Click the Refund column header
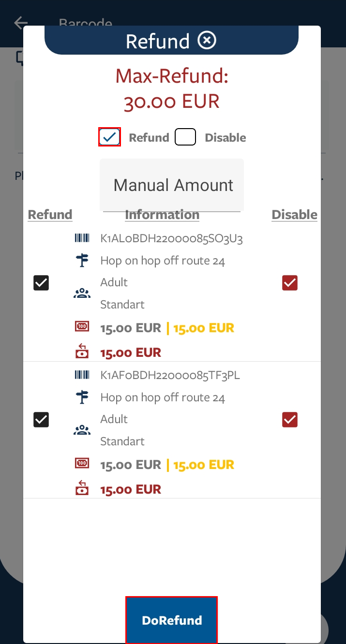This screenshot has height=644, width=346. (x=50, y=215)
